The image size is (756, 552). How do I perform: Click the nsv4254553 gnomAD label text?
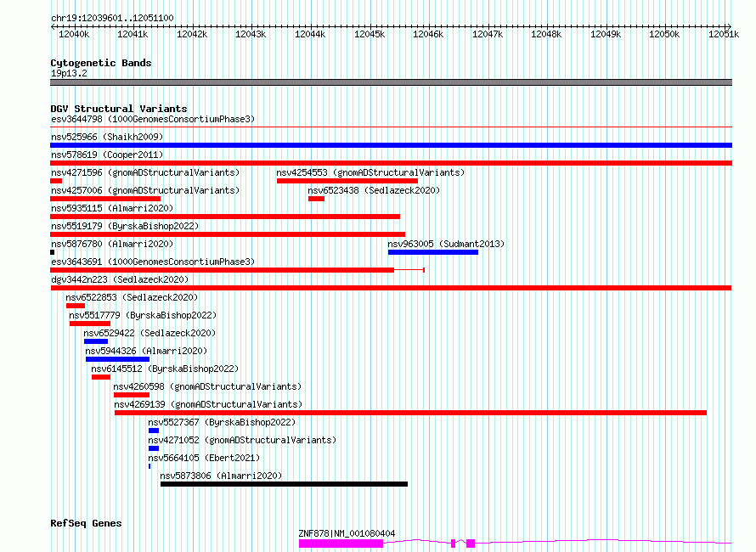pyautogui.click(x=370, y=172)
